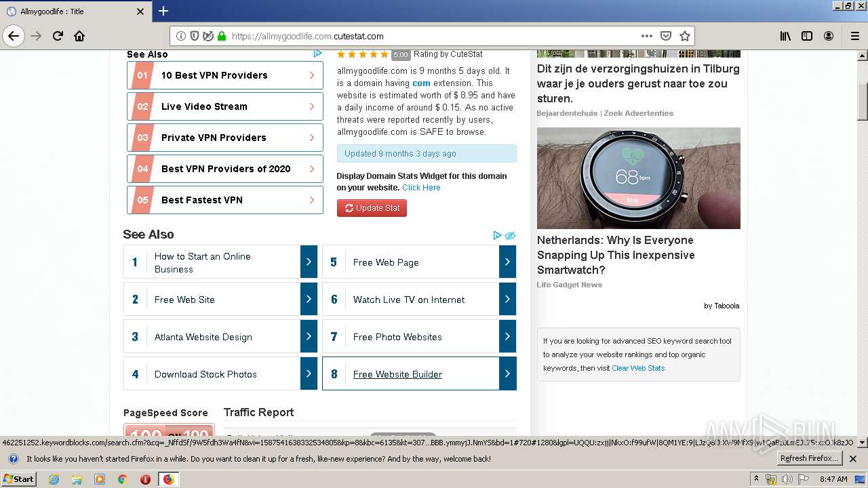Visit the Clear Web Stats link
Screen dimensions: 868x488
click(638, 368)
